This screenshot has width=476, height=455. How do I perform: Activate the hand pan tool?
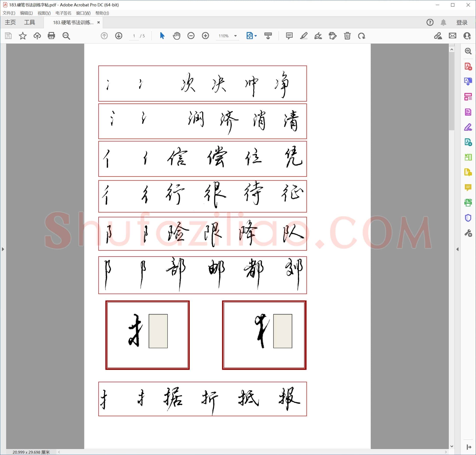click(x=177, y=36)
